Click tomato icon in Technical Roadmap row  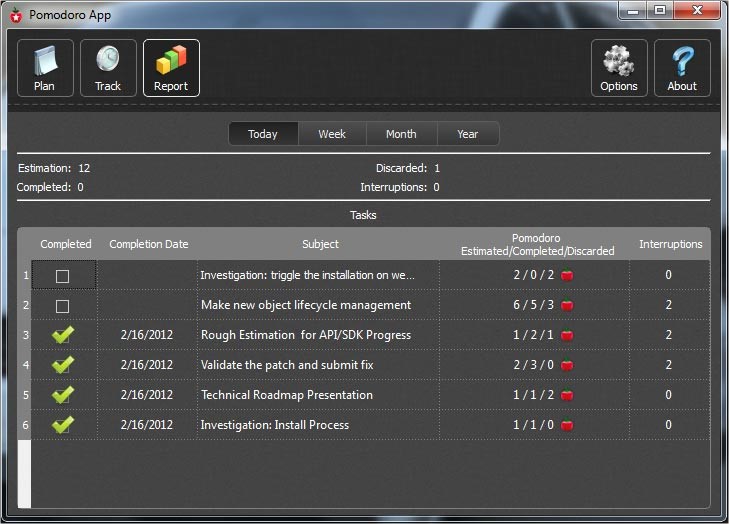coord(567,395)
